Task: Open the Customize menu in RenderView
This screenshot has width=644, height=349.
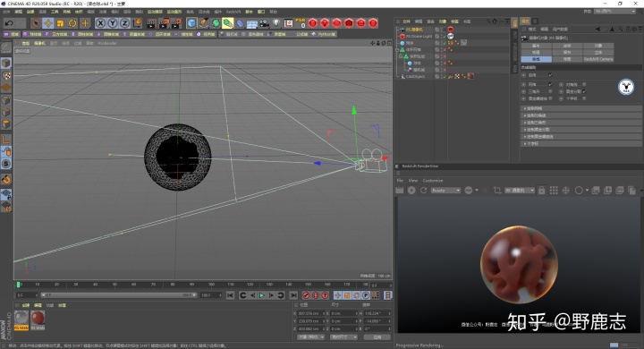Action: 433,181
